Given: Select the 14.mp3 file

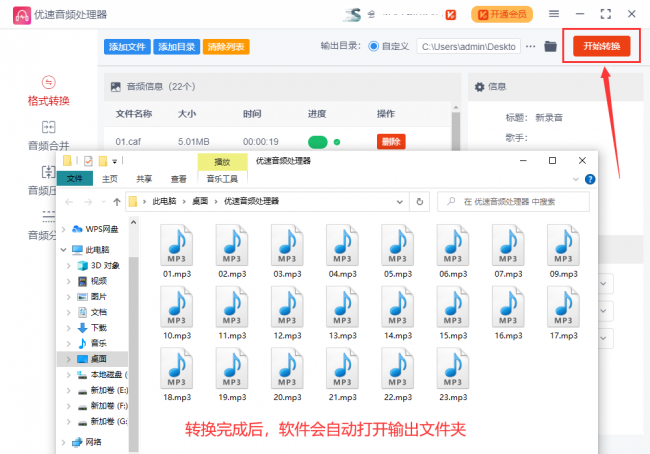Looking at the screenshot, I should tap(398, 313).
